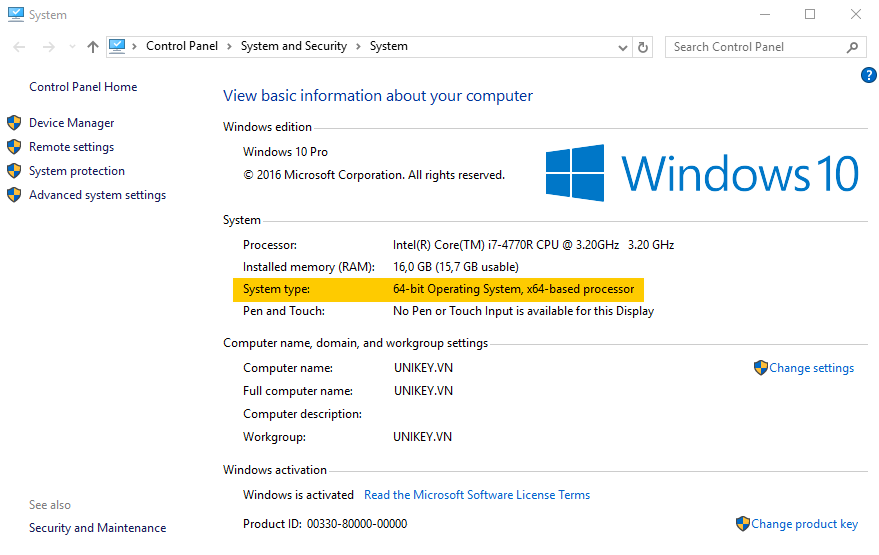
Task: Open the recent locations dropdown arrow
Action: (x=72, y=47)
